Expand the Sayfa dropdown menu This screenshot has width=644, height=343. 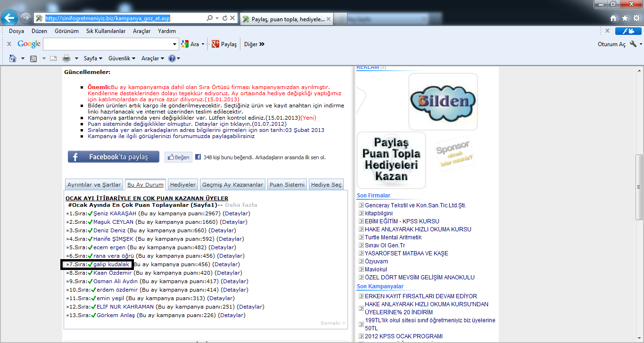coord(93,58)
